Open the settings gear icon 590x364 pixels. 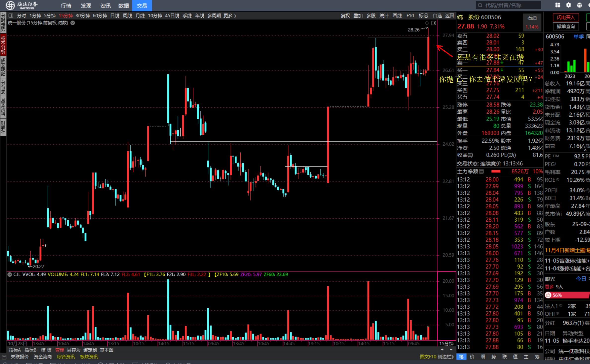coord(568,5)
